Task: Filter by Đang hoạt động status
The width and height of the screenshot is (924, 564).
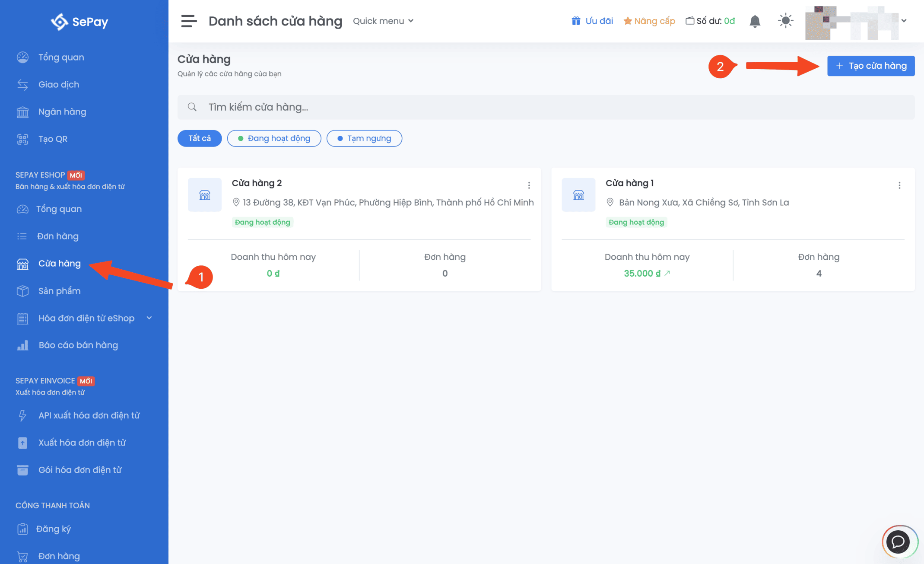Action: pyautogui.click(x=274, y=138)
